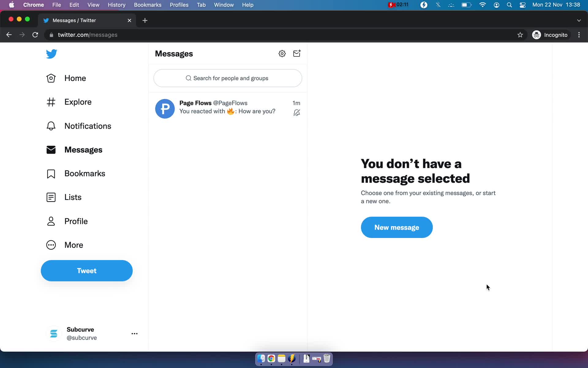Click the battery status icon

[466, 5]
